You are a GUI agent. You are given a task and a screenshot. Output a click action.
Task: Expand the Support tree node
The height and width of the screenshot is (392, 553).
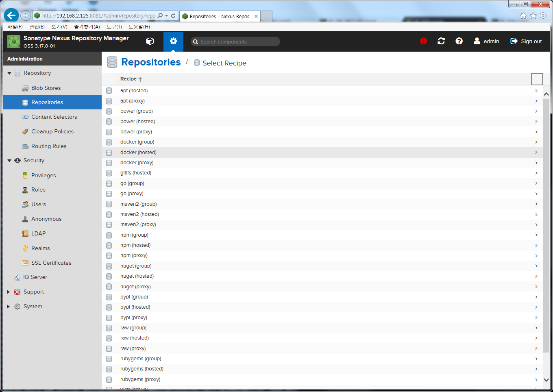coord(8,292)
